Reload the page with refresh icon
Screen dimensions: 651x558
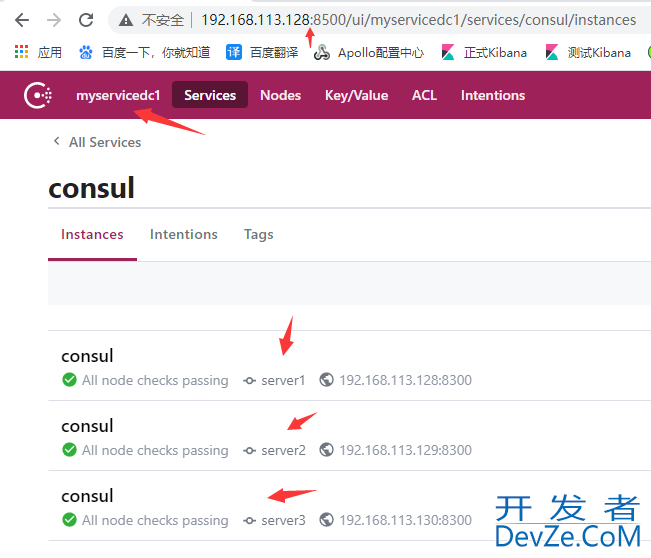coord(86,20)
